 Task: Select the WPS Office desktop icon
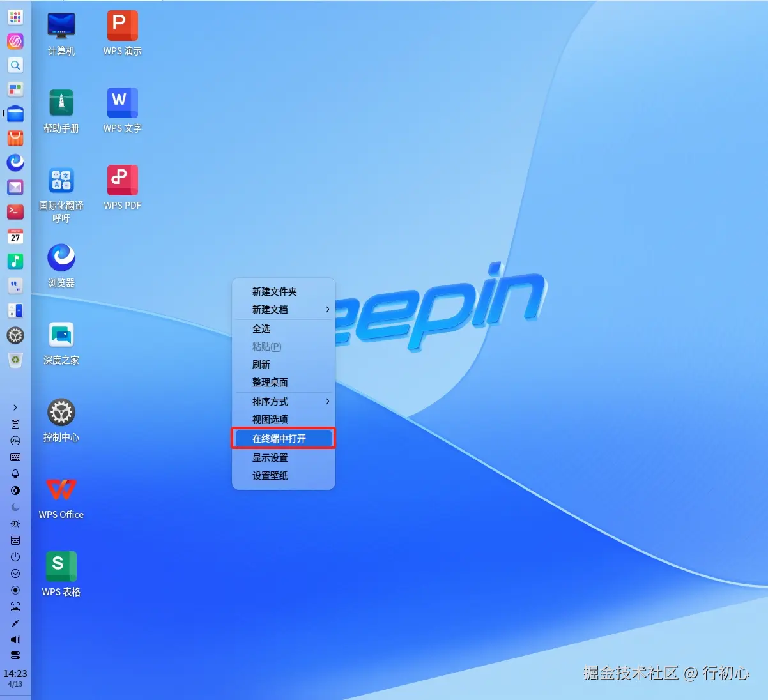pos(61,498)
